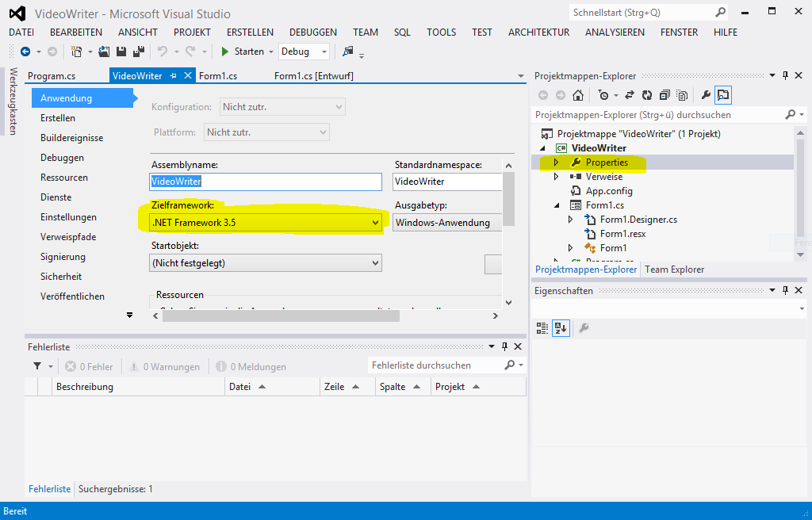812x520 pixels.
Task: Click the Standardnamespace text field
Action: click(447, 182)
